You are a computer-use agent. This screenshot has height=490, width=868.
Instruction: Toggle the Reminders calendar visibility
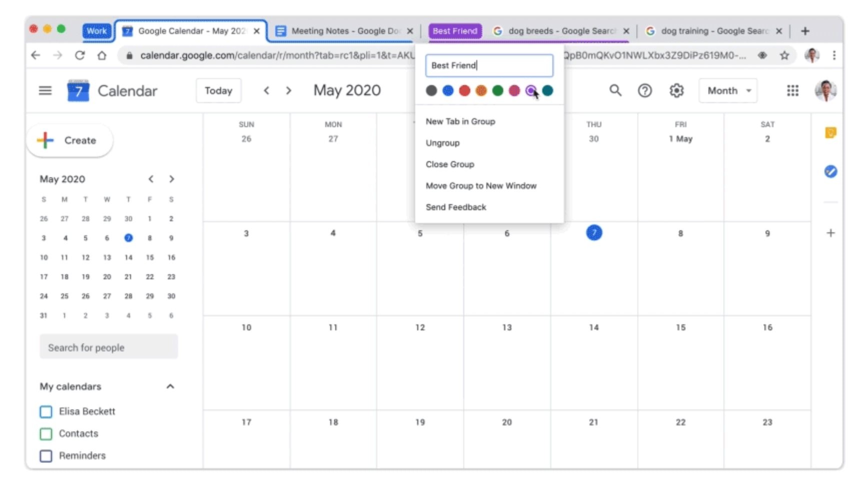point(46,455)
